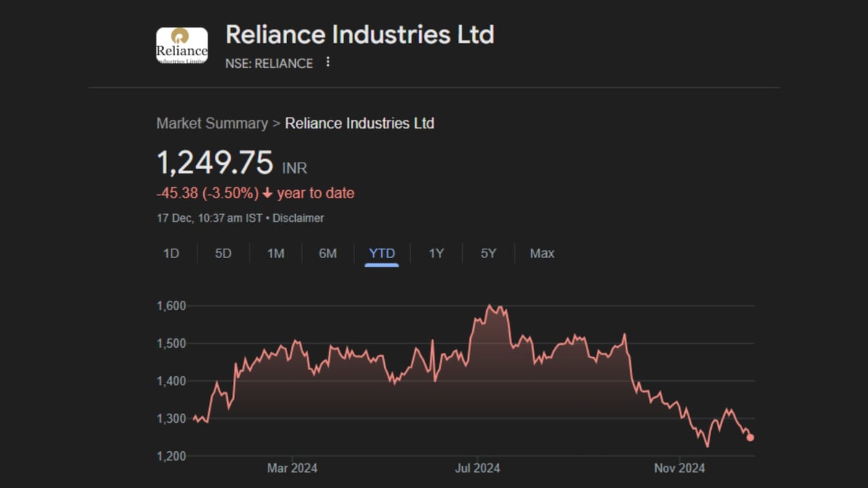Select the 1D time range tab
This screenshot has width=868, height=488.
coord(171,253)
